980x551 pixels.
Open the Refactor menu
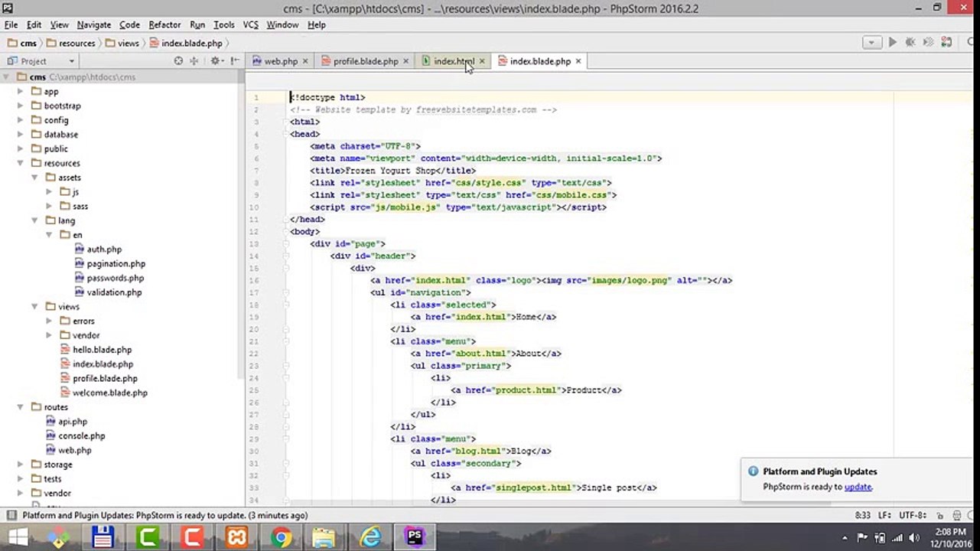(164, 24)
